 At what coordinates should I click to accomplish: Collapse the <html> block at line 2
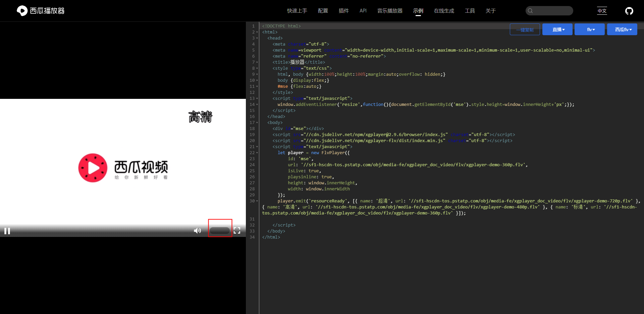click(x=257, y=32)
